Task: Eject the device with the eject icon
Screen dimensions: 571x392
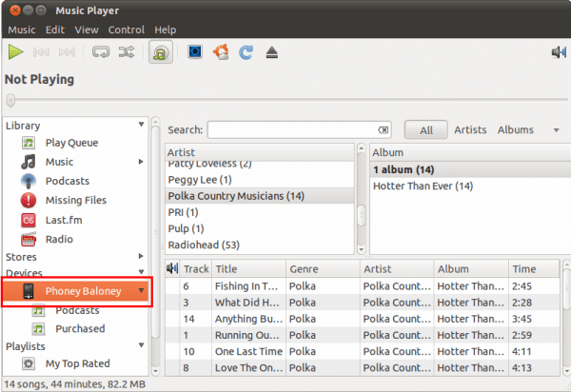Action: pyautogui.click(x=271, y=52)
